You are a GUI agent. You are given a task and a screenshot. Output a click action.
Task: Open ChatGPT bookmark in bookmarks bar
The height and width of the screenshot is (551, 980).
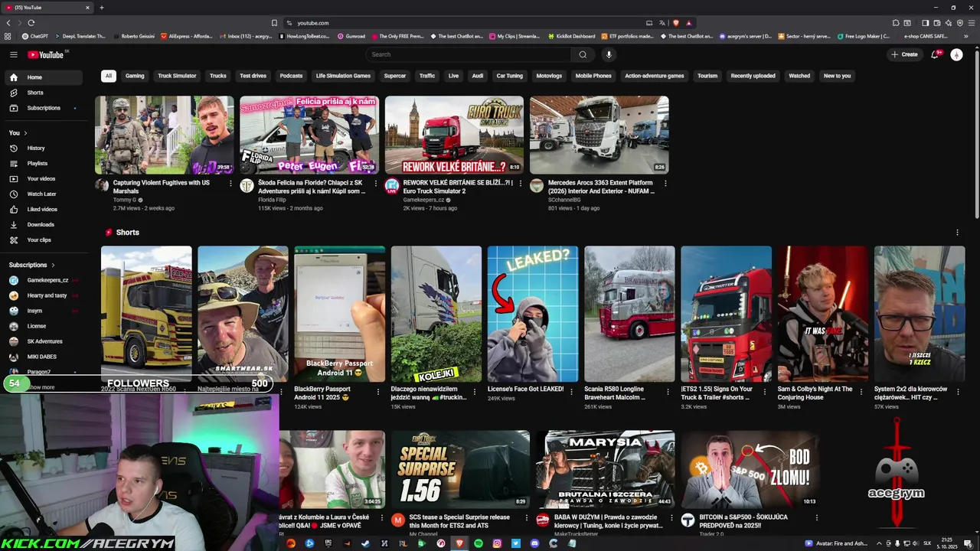tap(35, 36)
